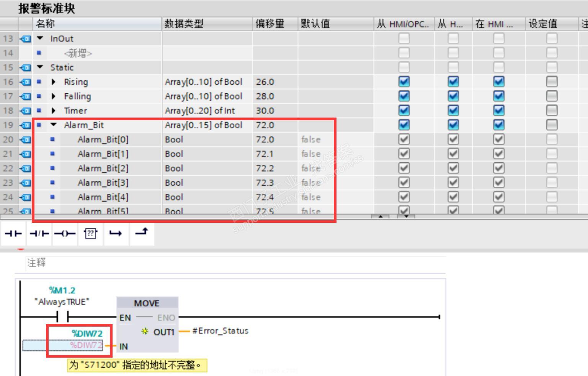Insert an output coil from the toolbar
This screenshot has width=588, height=376.
[65, 233]
